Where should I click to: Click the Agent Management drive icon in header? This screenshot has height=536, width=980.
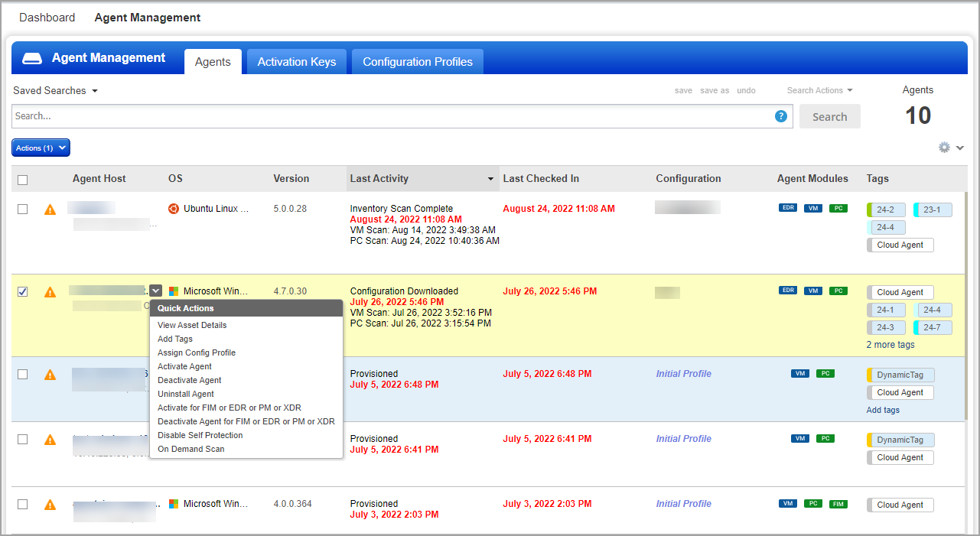click(32, 59)
